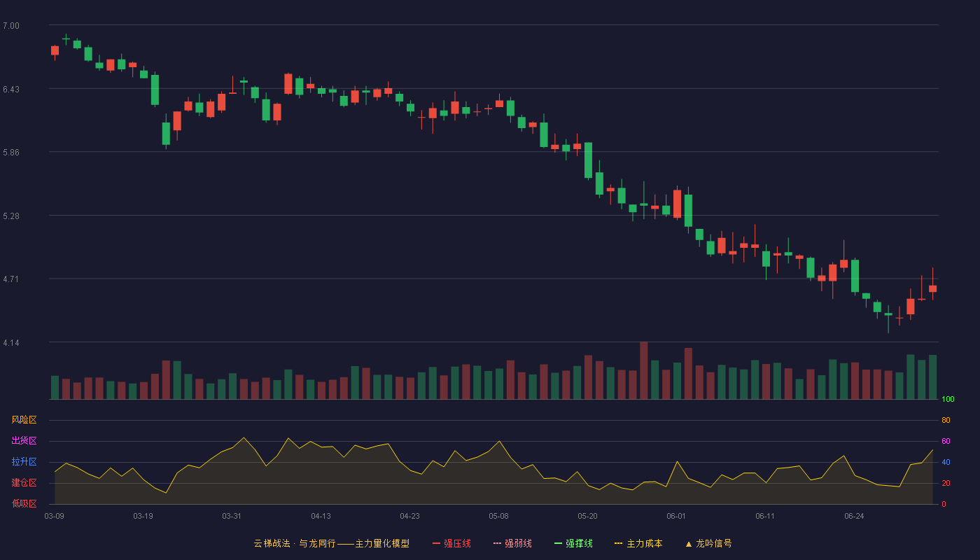Image resolution: width=980 pixels, height=560 pixels.
Task: Click the 03-19 date label
Action: (143, 516)
